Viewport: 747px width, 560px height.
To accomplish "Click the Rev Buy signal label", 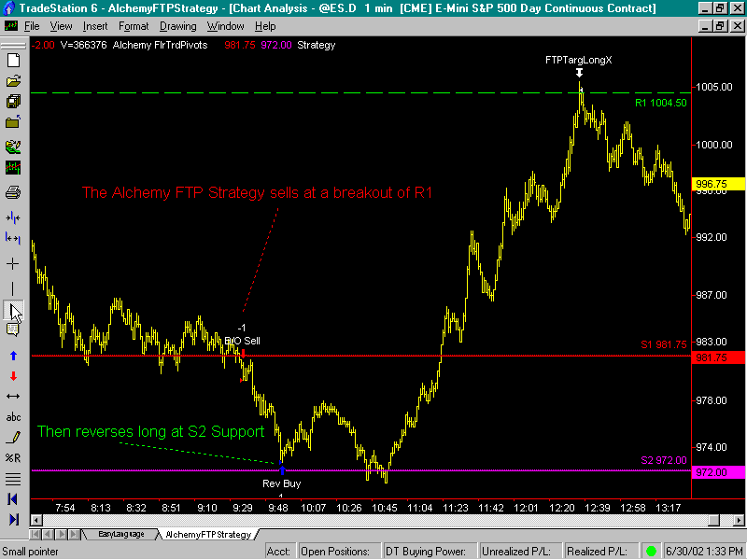I will pyautogui.click(x=282, y=483).
